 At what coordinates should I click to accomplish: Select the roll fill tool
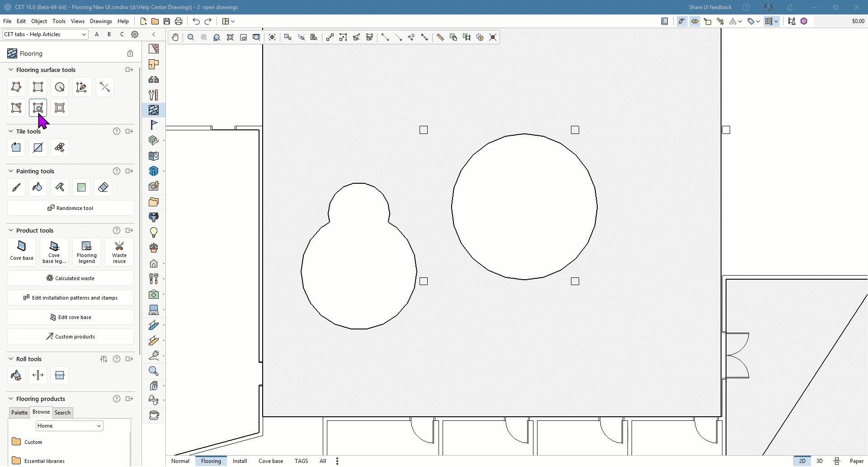point(16,375)
